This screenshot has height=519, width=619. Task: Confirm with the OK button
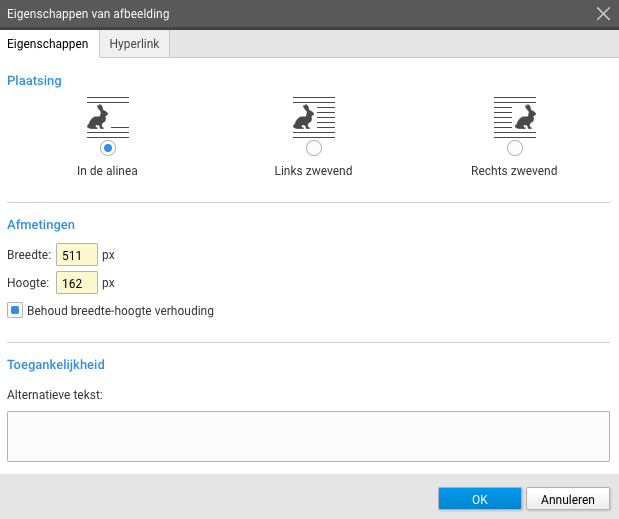[480, 499]
